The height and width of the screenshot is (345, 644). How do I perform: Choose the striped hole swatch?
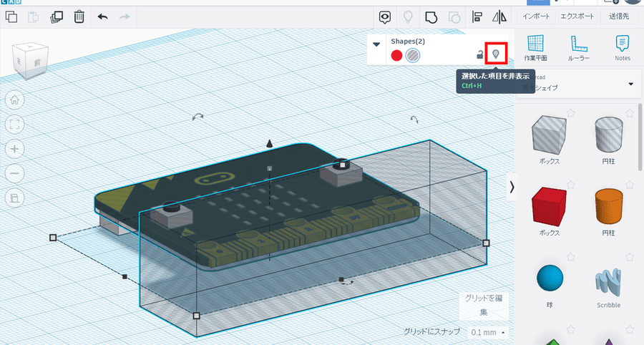click(x=413, y=55)
